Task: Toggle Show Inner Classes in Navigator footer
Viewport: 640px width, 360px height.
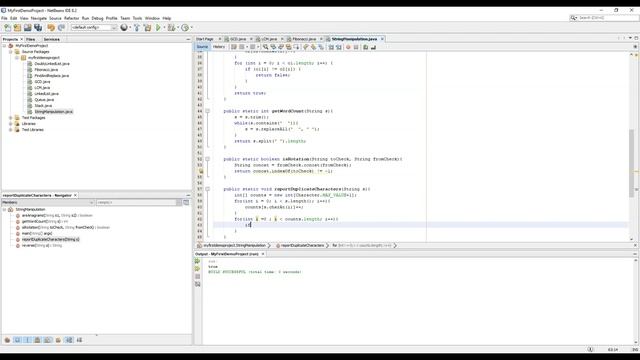Action: pyautogui.click(x=48, y=340)
